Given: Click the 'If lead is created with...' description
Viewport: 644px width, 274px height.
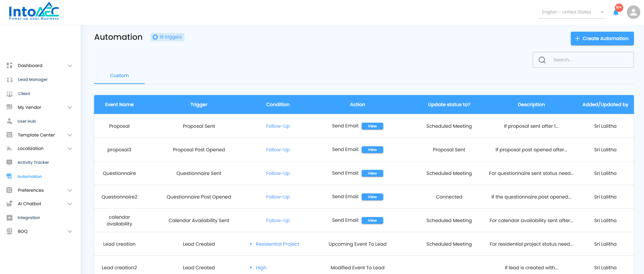Looking at the screenshot, I should (x=531, y=268).
